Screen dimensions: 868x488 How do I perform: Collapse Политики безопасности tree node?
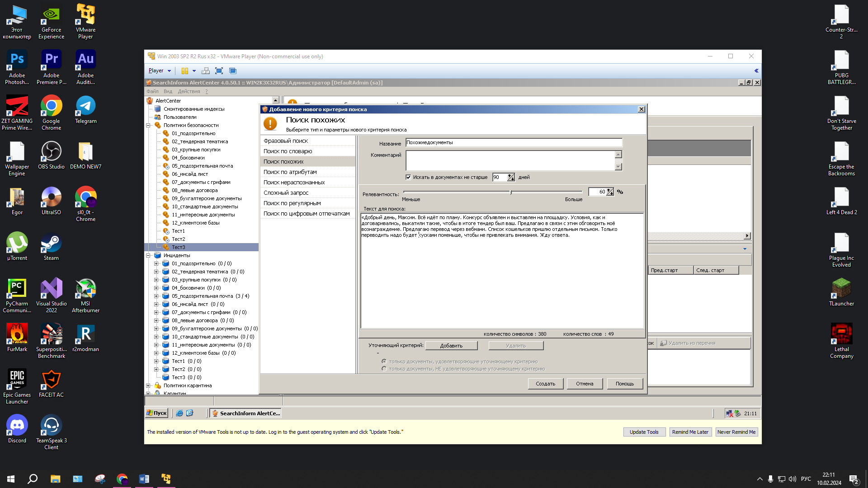pyautogui.click(x=148, y=125)
